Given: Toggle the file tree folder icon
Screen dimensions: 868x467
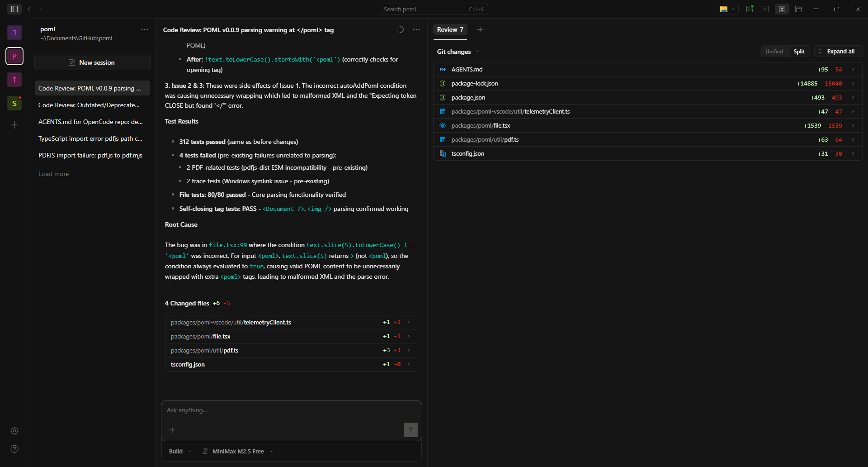Looking at the screenshot, I should click(798, 9).
